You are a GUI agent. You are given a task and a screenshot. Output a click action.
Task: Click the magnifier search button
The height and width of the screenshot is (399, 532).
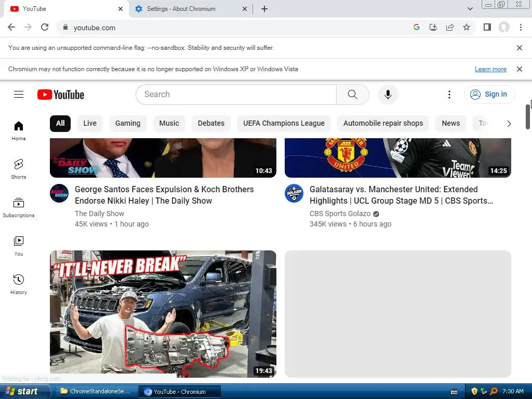click(353, 95)
